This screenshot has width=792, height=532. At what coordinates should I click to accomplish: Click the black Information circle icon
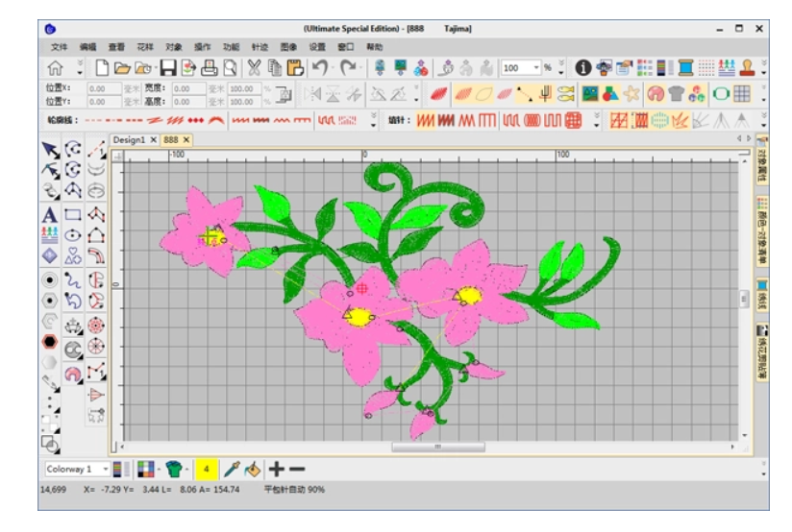(582, 68)
